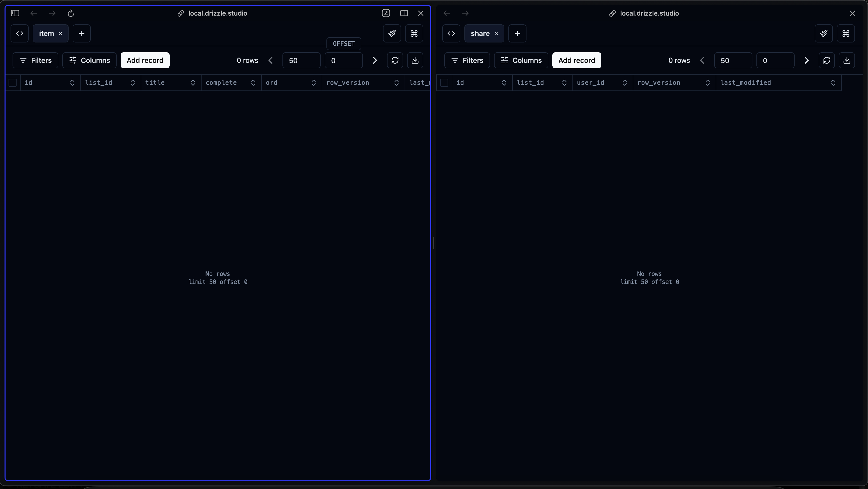Check the select-all checkbox in share table
The width and height of the screenshot is (868, 489).
[x=444, y=83]
